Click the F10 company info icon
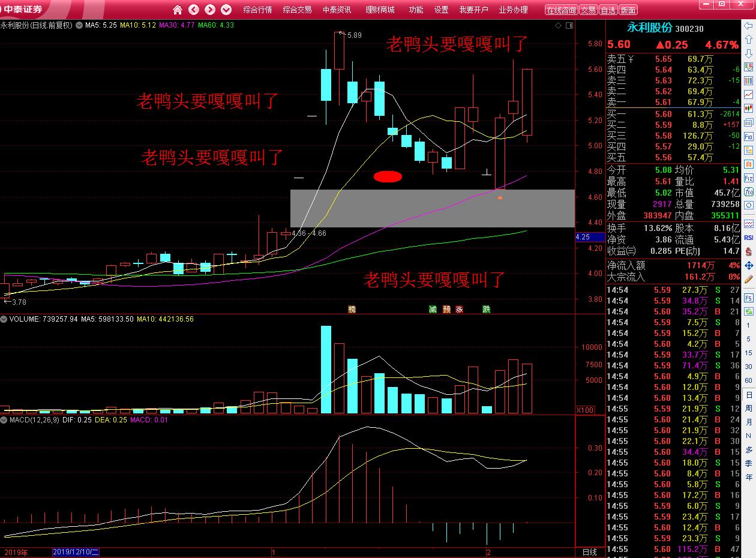756x558 pixels. [749, 136]
